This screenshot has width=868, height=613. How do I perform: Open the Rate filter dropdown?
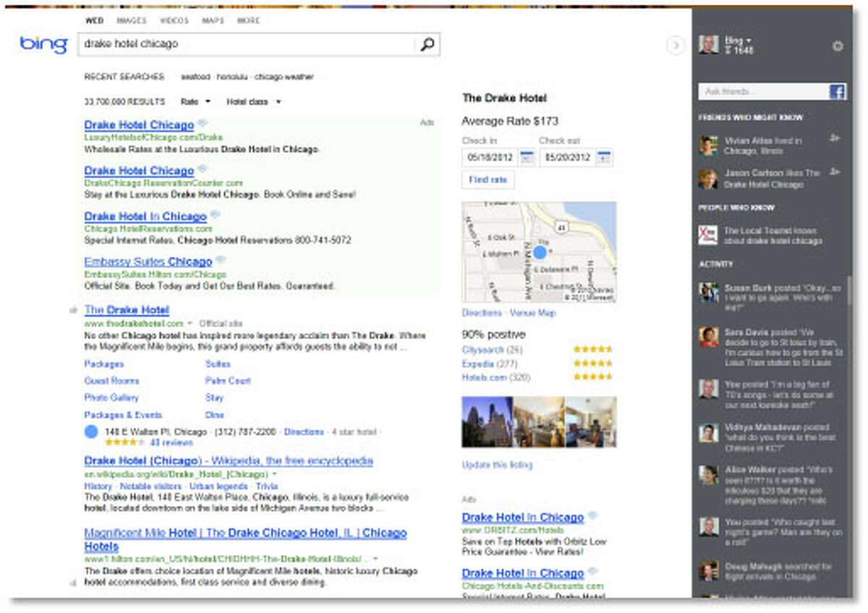point(194,102)
